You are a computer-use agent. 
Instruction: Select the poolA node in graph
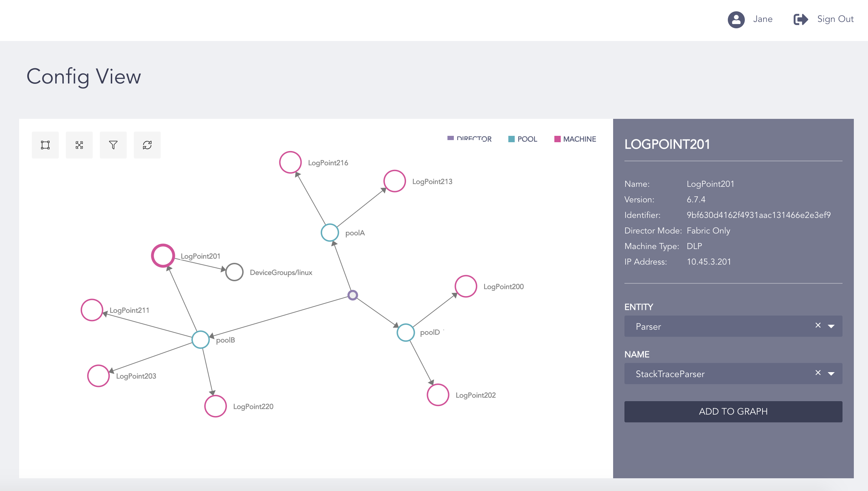point(330,233)
